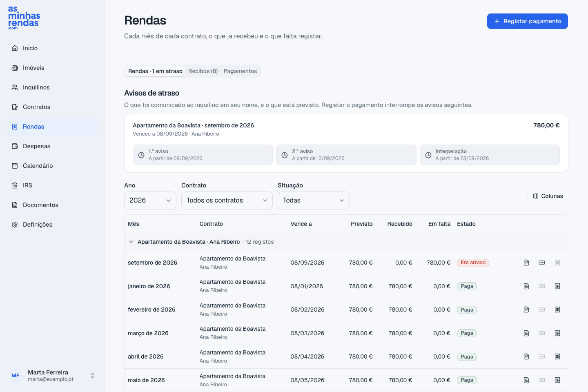Open receipt icon for janeiro de 2026 row
This screenshot has width=588, height=392.
pos(557,286)
